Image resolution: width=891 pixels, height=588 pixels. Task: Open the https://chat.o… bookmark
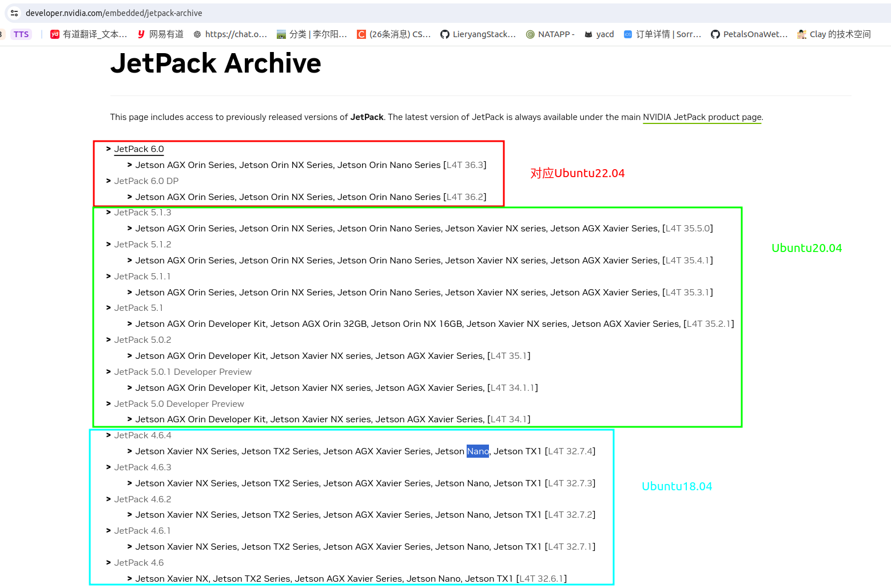click(230, 34)
